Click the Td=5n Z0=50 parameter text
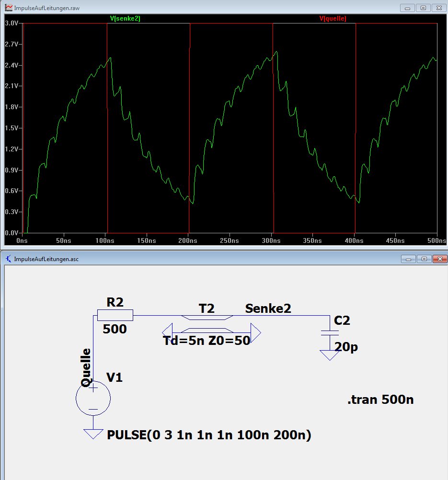The width and height of the screenshot is (448, 480). point(207,341)
